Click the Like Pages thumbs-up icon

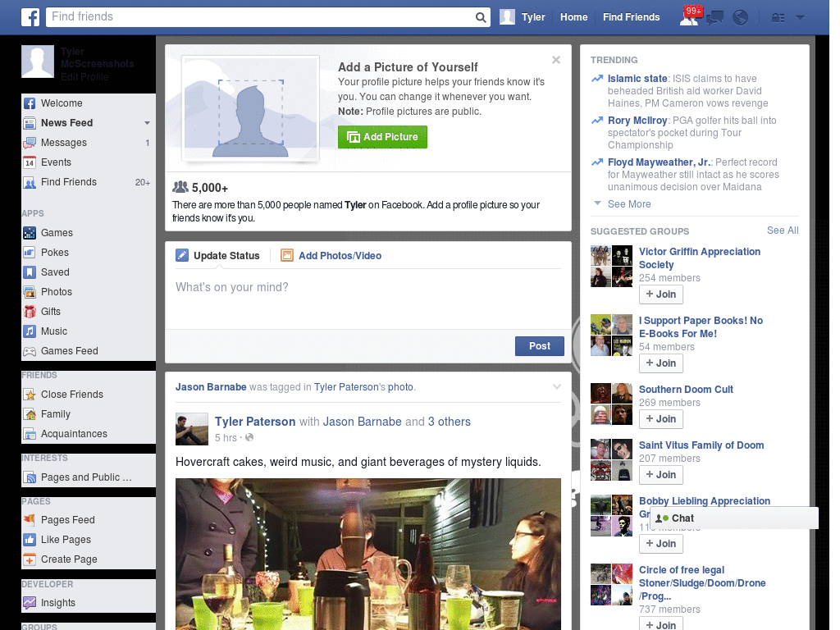click(30, 540)
